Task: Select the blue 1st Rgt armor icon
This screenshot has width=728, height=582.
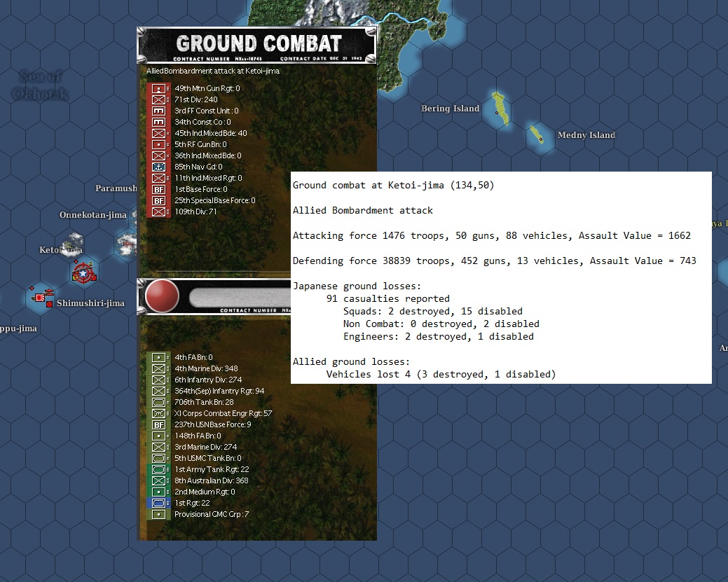Action: pyautogui.click(x=159, y=503)
